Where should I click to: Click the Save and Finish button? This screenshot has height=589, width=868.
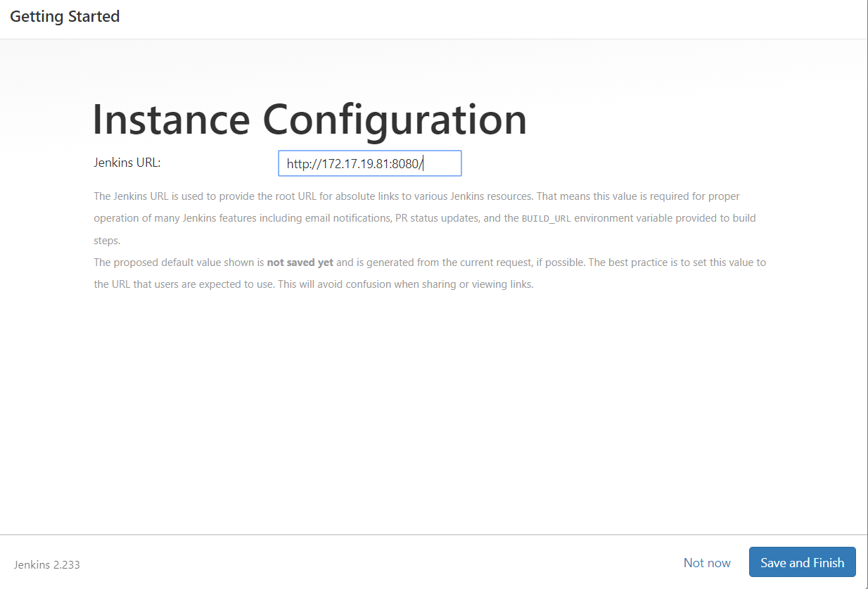tap(802, 562)
